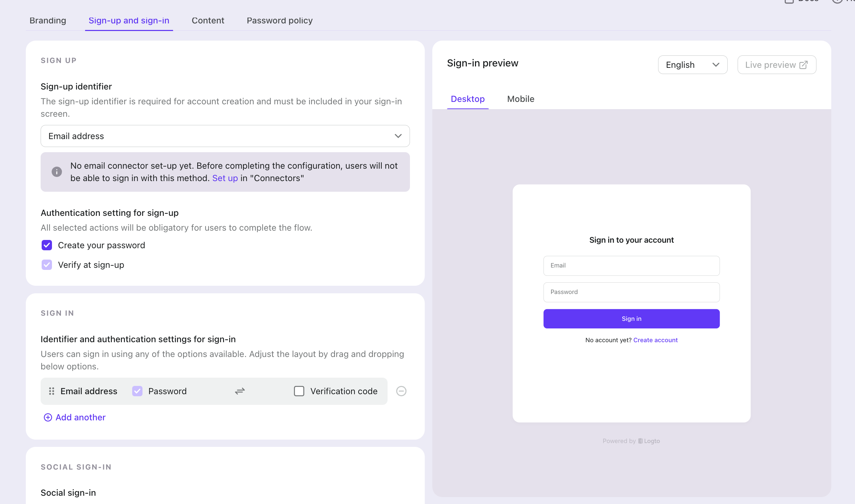
Task: Click the Add another sign-in option button
Action: (74, 417)
